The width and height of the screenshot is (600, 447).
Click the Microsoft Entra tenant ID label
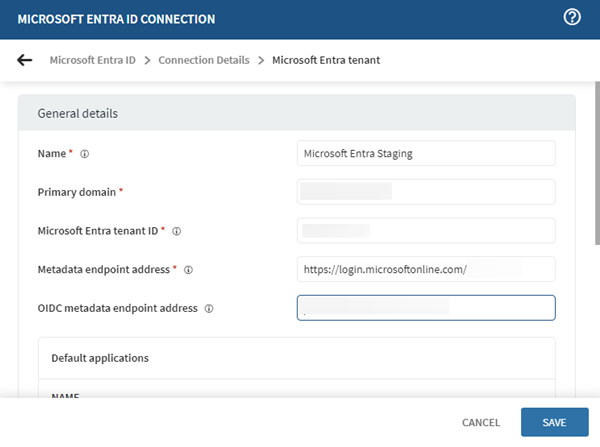tap(98, 231)
